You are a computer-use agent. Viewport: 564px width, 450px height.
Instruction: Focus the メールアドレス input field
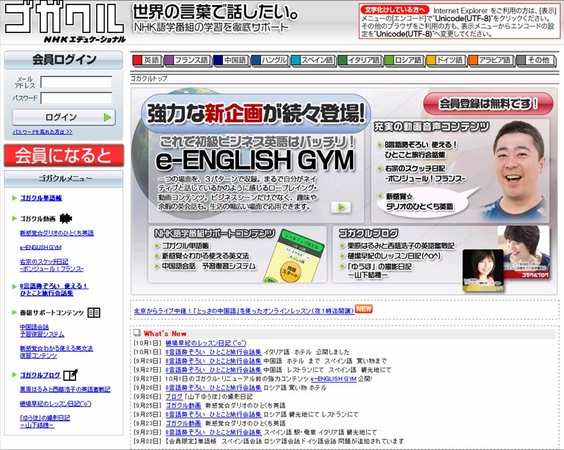[76, 82]
